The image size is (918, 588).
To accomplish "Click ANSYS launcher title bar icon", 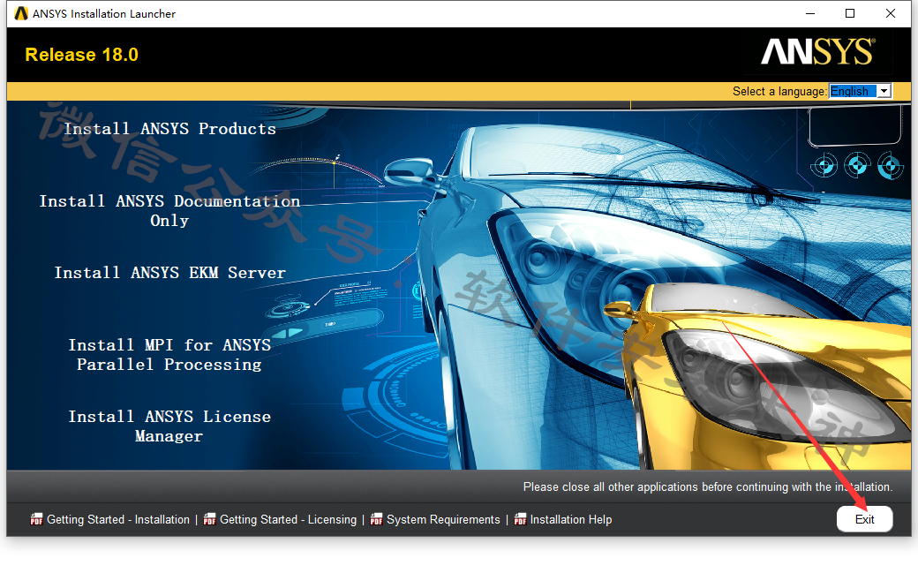I will pos(21,13).
